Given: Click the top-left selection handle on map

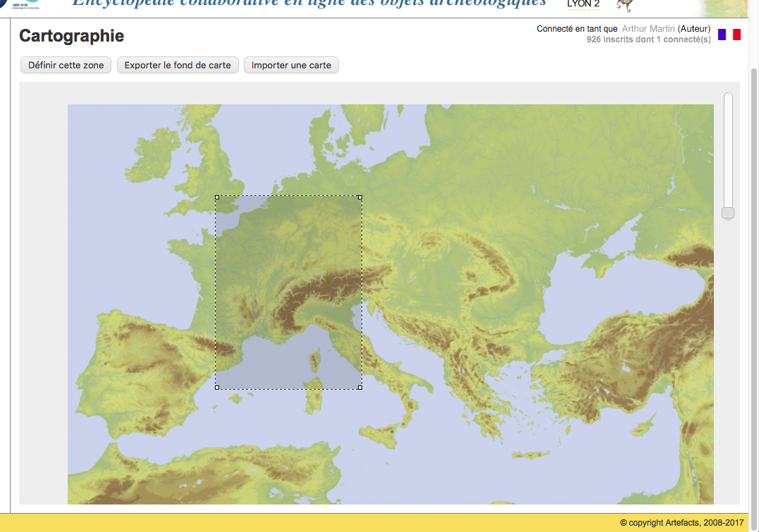Looking at the screenshot, I should [217, 198].
